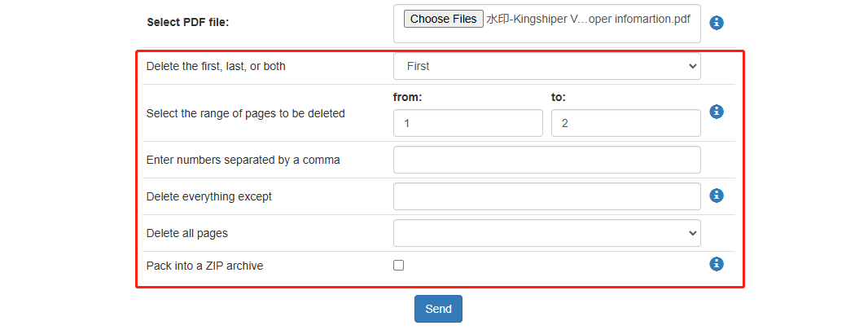Click the 'Delete all pages' label text

tap(187, 234)
